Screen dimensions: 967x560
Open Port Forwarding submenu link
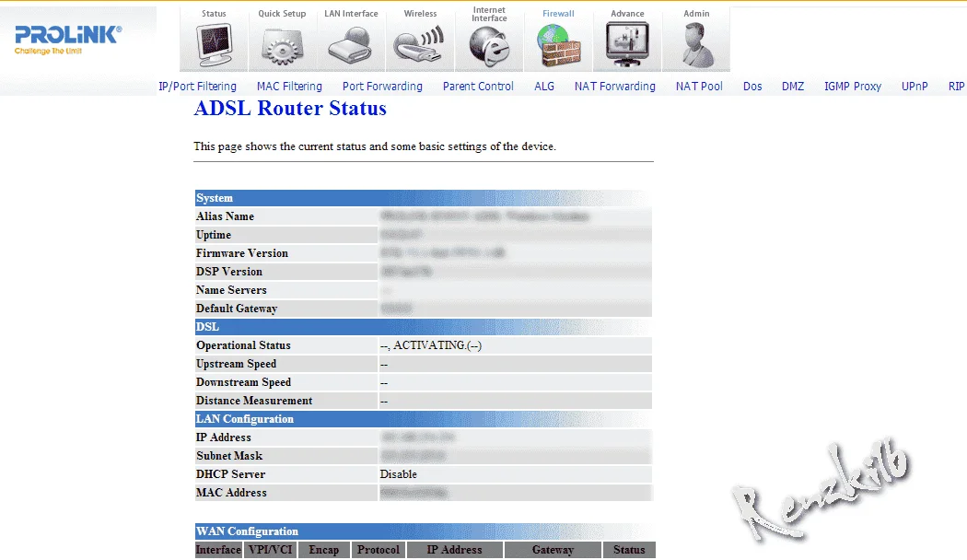pyautogui.click(x=382, y=87)
